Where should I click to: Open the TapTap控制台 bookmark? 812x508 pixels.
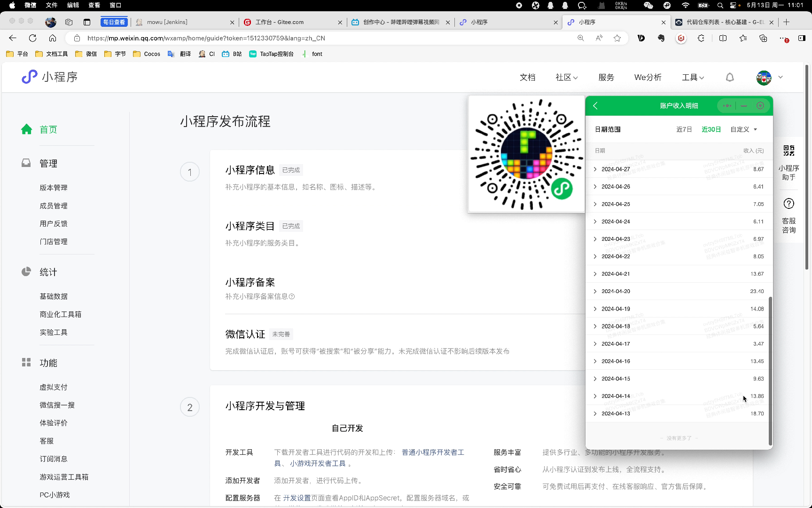[x=272, y=54]
